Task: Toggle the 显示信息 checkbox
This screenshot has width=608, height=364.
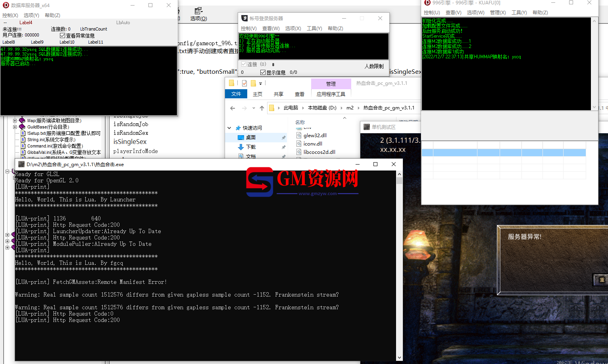Action: pyautogui.click(x=263, y=73)
